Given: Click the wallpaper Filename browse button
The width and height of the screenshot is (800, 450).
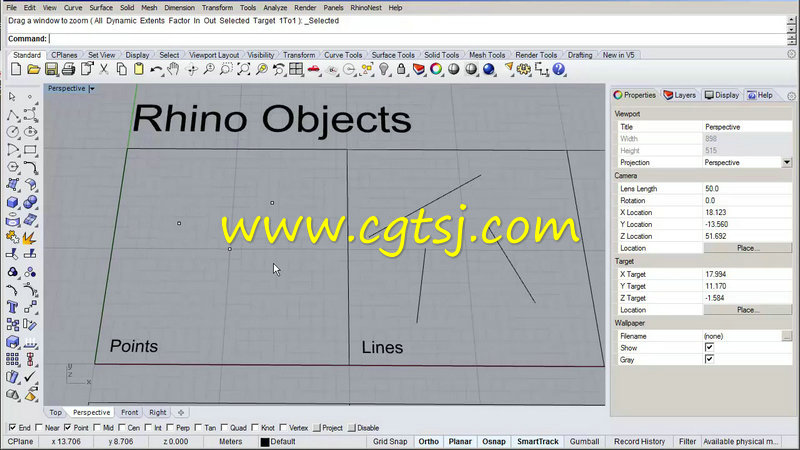Looking at the screenshot, I should pyautogui.click(x=786, y=336).
